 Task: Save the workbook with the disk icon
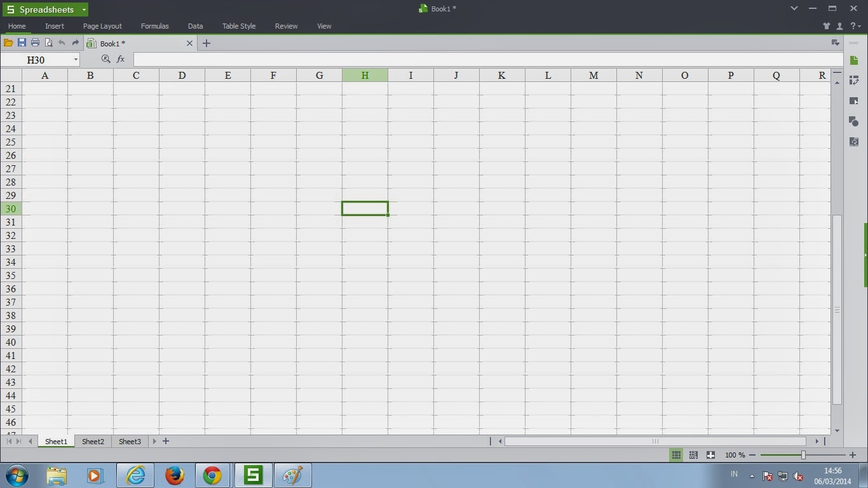click(22, 43)
